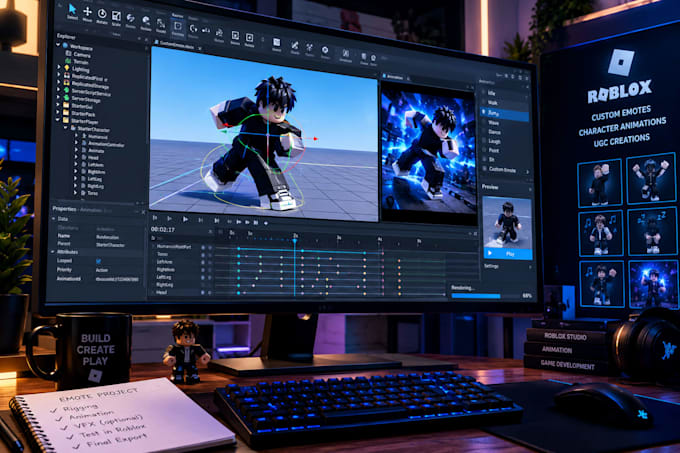
Task: Expand the StarterPack node
Action: 59,111
